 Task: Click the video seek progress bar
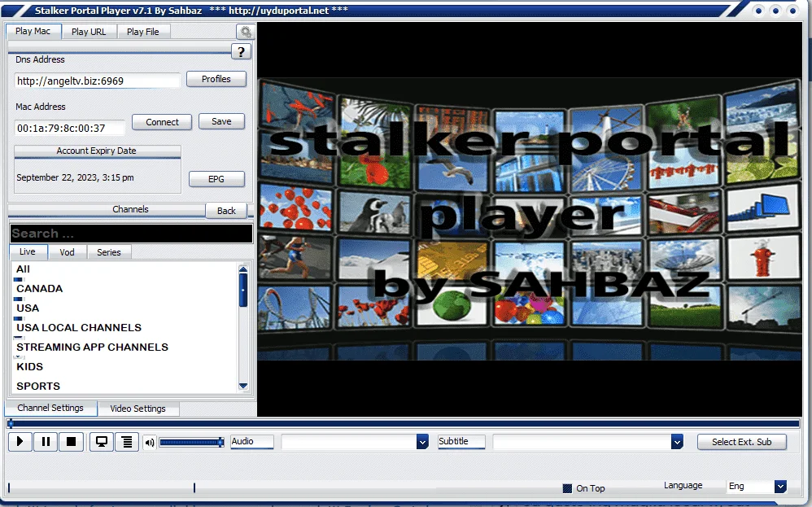tap(404, 424)
